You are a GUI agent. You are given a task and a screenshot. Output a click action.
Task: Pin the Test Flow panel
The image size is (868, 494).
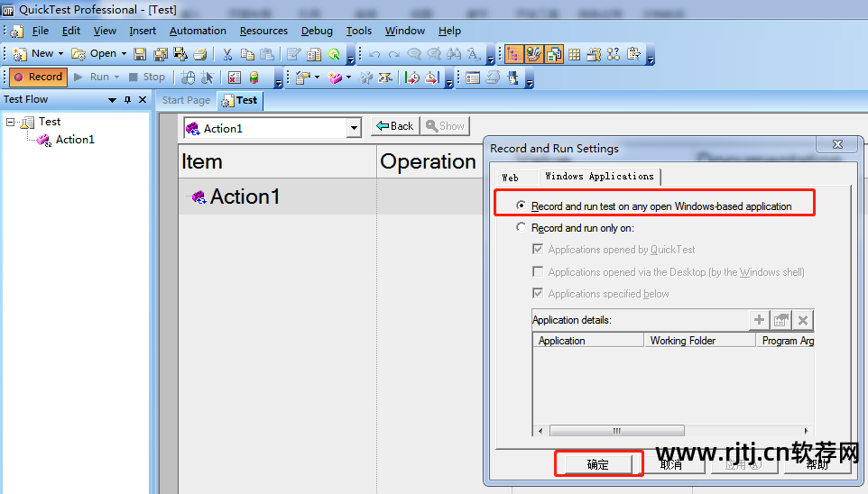point(128,99)
